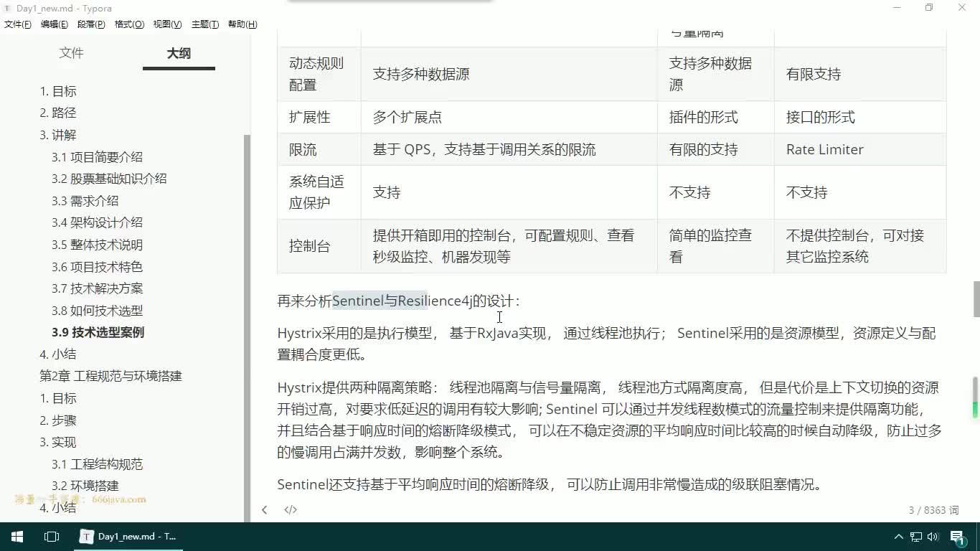Screen dimensions: 980x551
Task: Jump to 3.2 环境搭建
Action: tap(85, 486)
